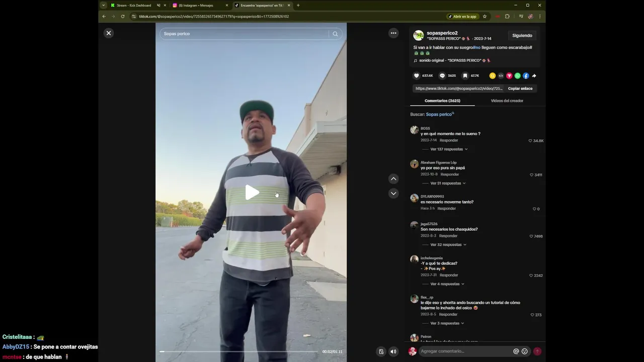Screen dimensions: 644x362
Task: Switch to Videos del creador tab
Action: 507,101
